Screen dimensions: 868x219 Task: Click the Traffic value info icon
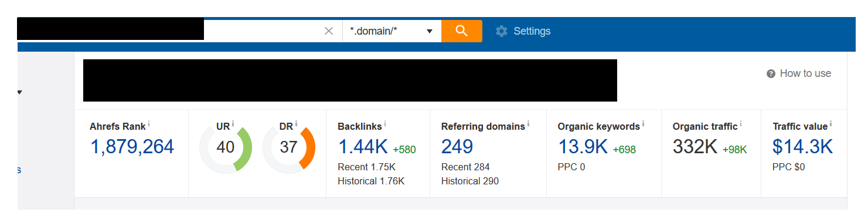coord(830,124)
